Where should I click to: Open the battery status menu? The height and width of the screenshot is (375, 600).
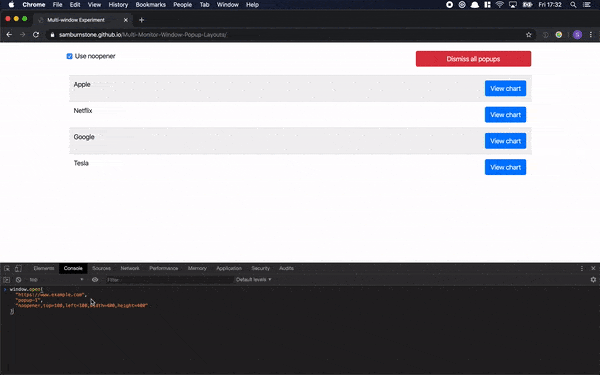[x=528, y=5]
